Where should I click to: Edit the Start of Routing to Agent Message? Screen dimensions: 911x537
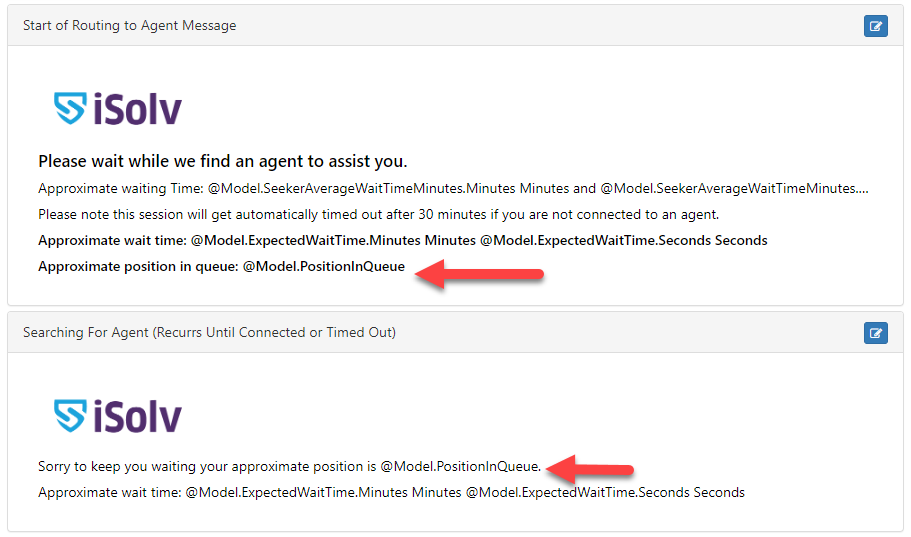tap(875, 26)
